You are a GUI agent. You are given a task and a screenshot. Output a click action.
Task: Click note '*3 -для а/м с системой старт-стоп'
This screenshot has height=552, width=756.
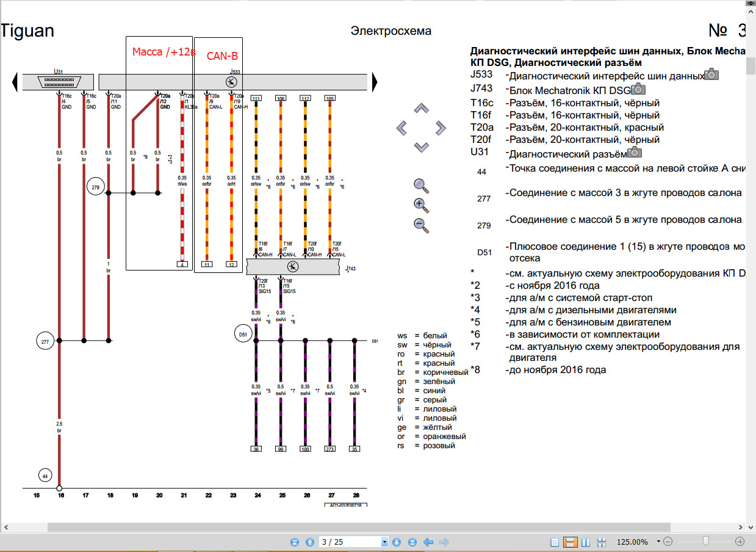pyautogui.click(x=561, y=298)
